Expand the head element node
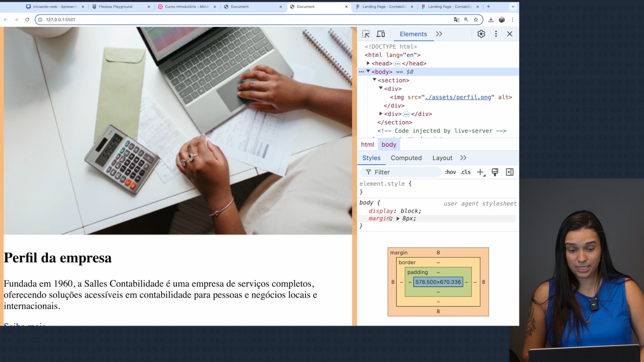644x362 pixels. click(x=368, y=63)
